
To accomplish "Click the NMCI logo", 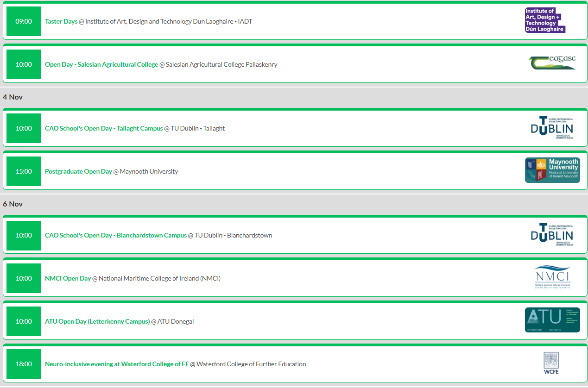I will (552, 277).
